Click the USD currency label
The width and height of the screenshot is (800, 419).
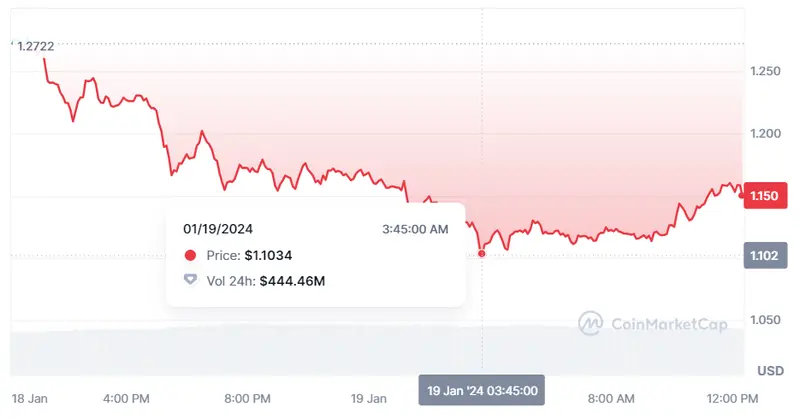(770, 371)
